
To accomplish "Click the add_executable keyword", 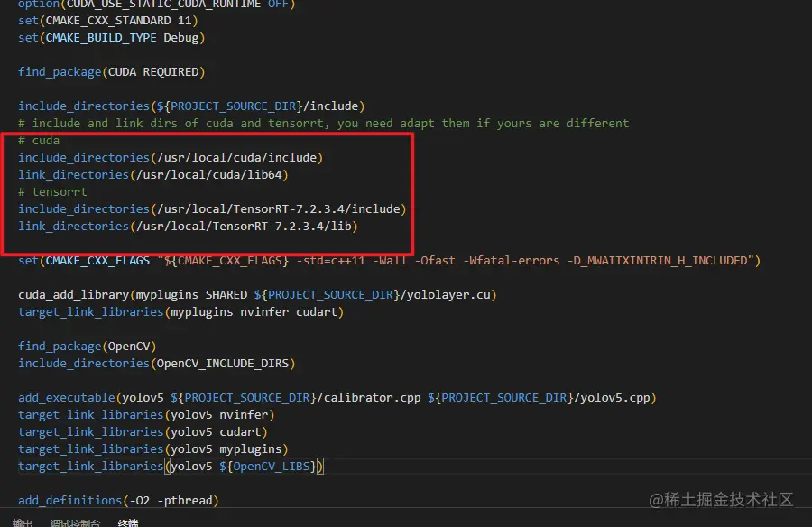I will [x=66, y=397].
